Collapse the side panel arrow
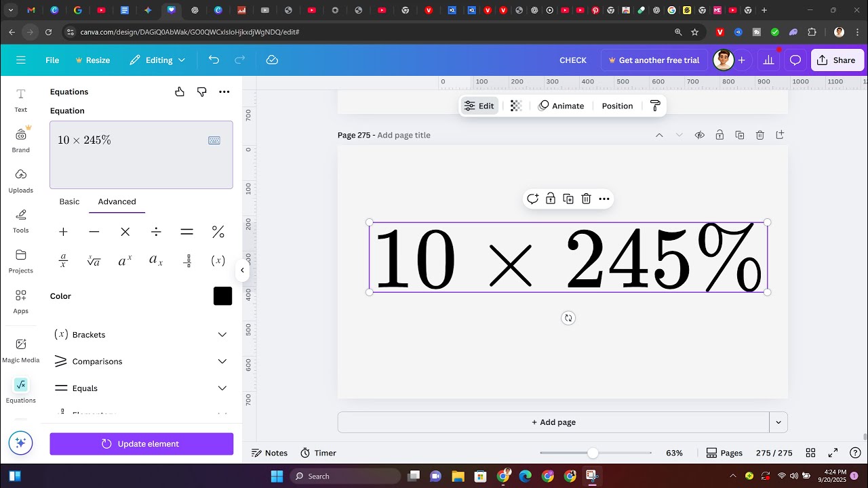The width and height of the screenshot is (868, 488). click(x=242, y=270)
